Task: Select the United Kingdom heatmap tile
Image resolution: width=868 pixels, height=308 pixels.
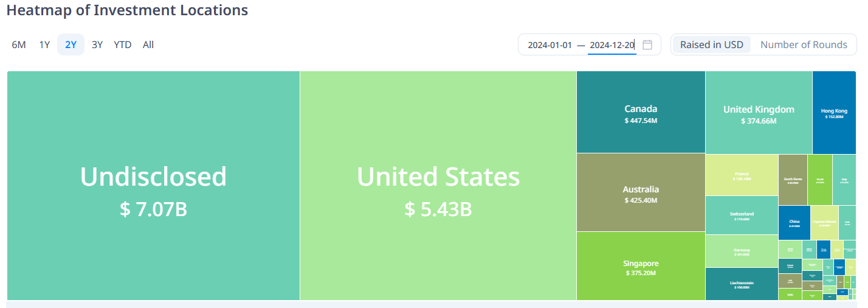Action: tap(759, 113)
